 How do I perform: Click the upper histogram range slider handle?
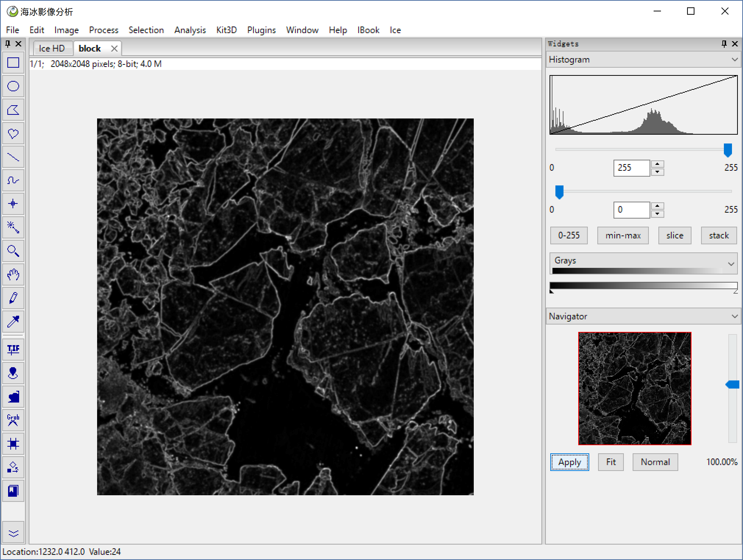(728, 150)
